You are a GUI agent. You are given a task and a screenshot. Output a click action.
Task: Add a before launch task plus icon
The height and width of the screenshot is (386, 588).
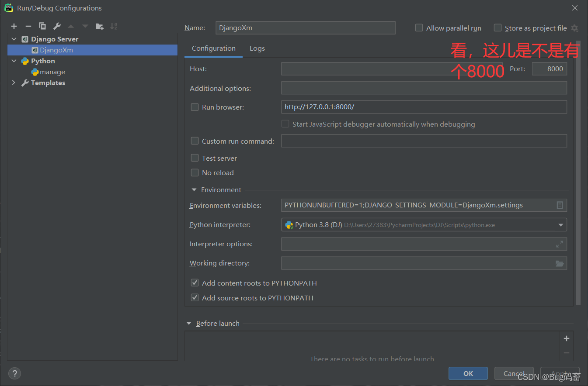point(567,338)
